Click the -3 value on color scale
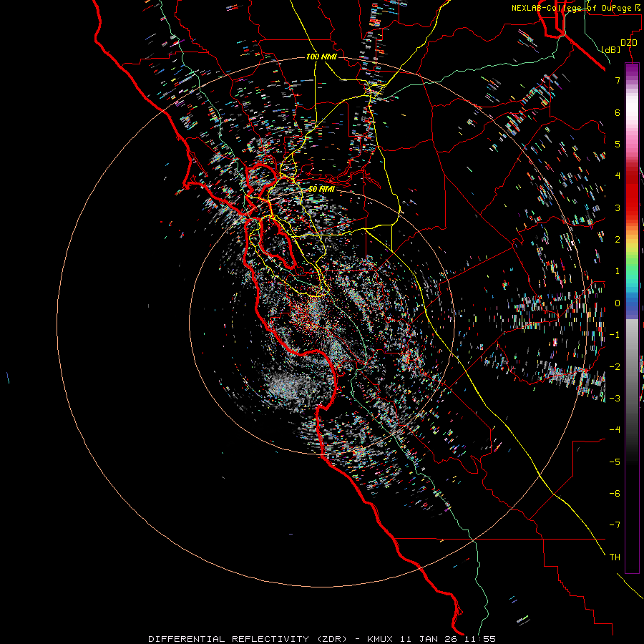The width and height of the screenshot is (644, 644). (615, 398)
